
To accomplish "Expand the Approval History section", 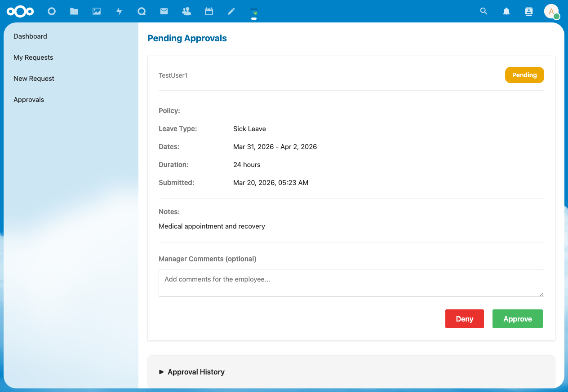I will point(191,372).
